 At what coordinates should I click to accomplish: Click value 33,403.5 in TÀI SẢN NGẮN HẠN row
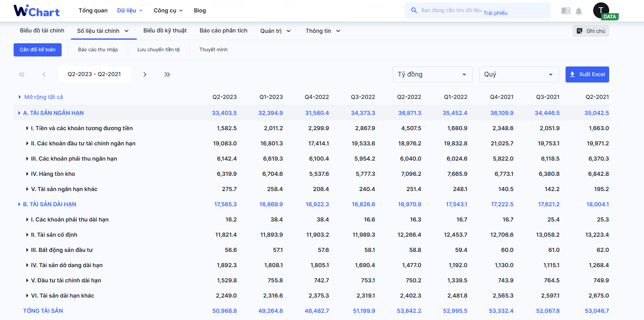tap(225, 113)
